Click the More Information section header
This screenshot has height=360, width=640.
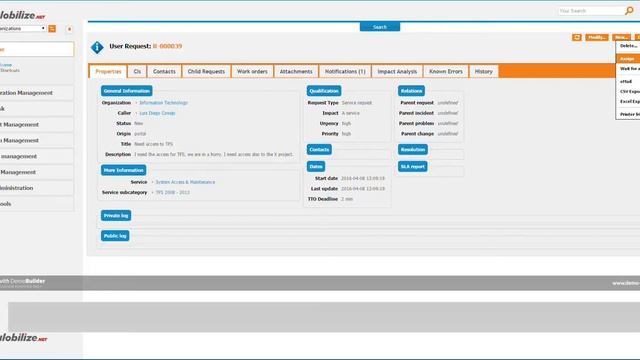(x=124, y=170)
